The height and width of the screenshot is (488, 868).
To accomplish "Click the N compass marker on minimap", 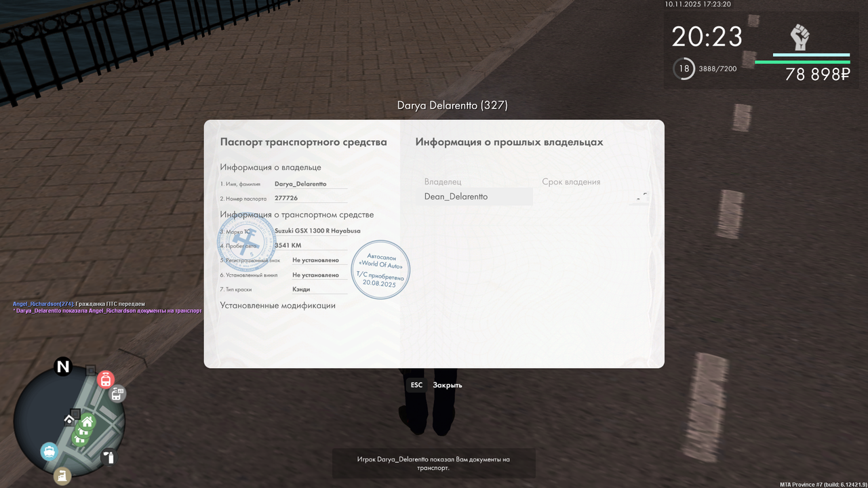I will click(x=63, y=367).
